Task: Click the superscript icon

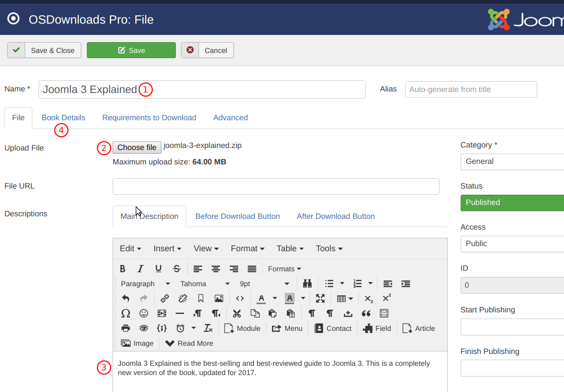Action: coord(387,298)
